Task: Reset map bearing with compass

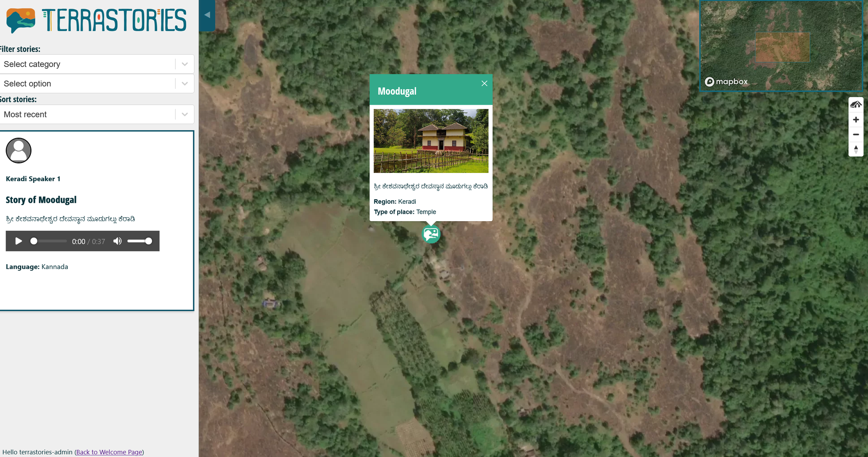Action: [x=856, y=149]
